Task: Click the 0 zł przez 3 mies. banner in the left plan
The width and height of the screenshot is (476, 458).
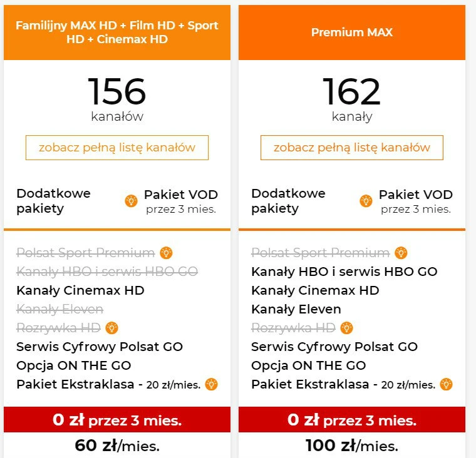Action: pos(117,419)
